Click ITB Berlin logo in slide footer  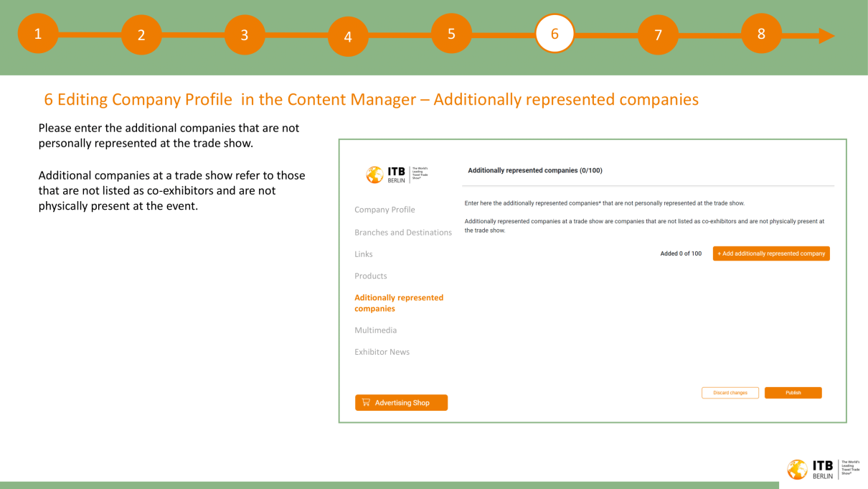(824, 469)
